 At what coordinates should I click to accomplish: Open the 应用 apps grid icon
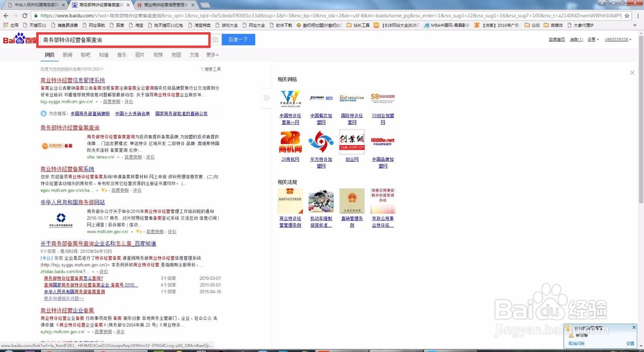pos(6,25)
